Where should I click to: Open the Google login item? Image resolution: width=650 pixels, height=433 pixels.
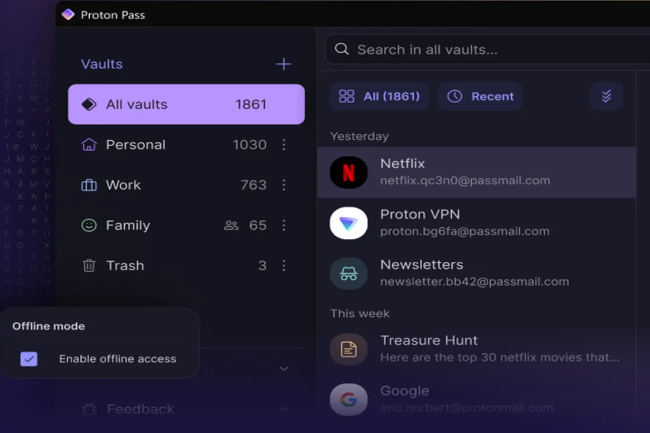point(477,399)
